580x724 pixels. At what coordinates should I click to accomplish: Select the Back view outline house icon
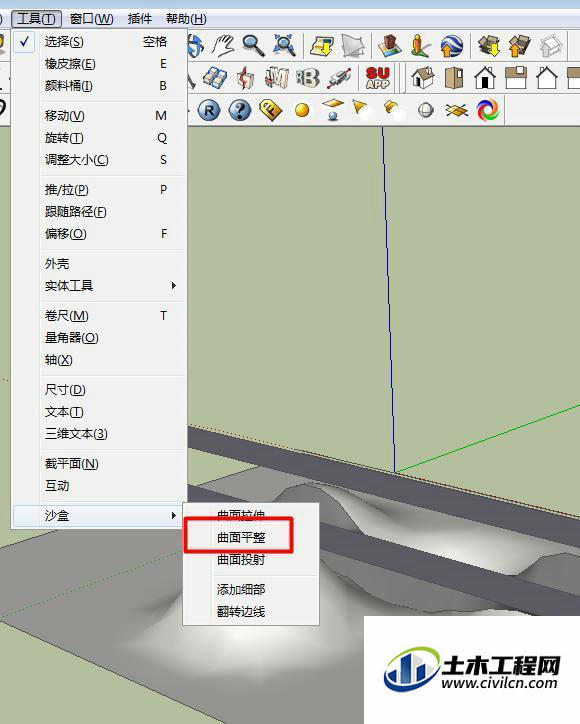[x=547, y=78]
